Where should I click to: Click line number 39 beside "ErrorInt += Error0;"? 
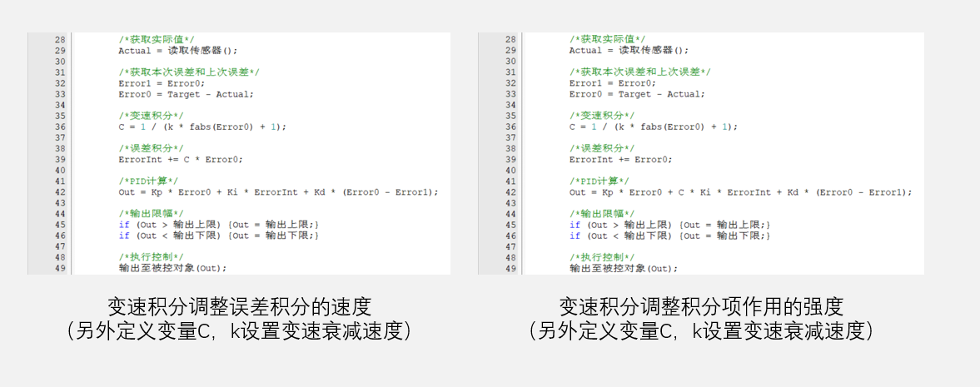coord(510,160)
